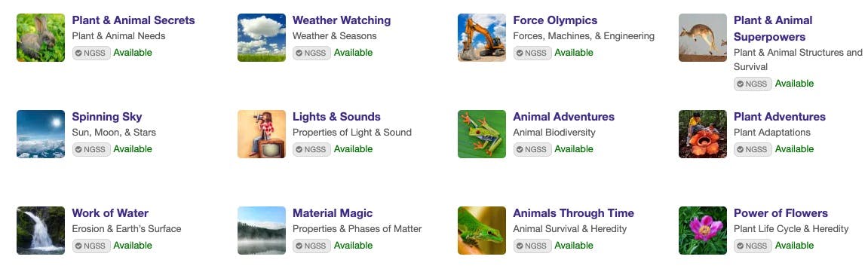Click the clouds thumbnail for Weather Watching
The width and height of the screenshot is (868, 278).
click(x=261, y=38)
